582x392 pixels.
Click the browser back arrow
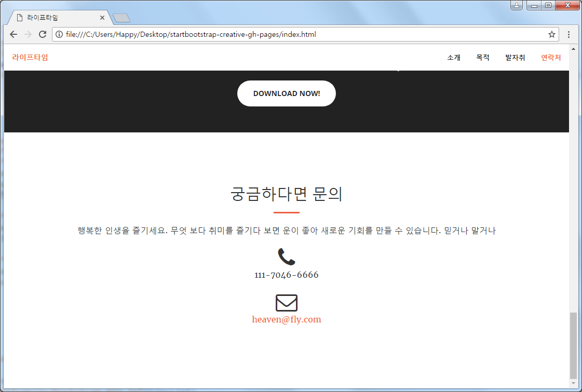click(x=13, y=34)
